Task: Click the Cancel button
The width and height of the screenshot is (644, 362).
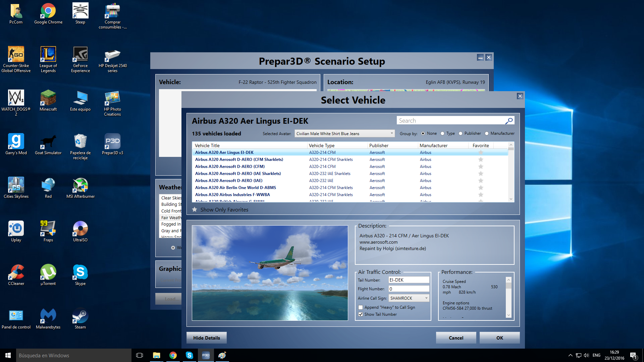Action: [456, 338]
